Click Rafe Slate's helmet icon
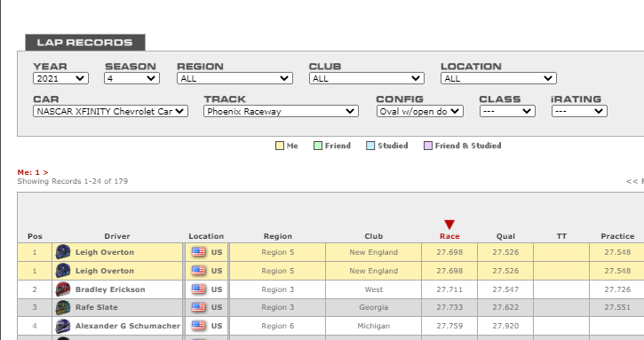The image size is (644, 340). pyautogui.click(x=63, y=307)
